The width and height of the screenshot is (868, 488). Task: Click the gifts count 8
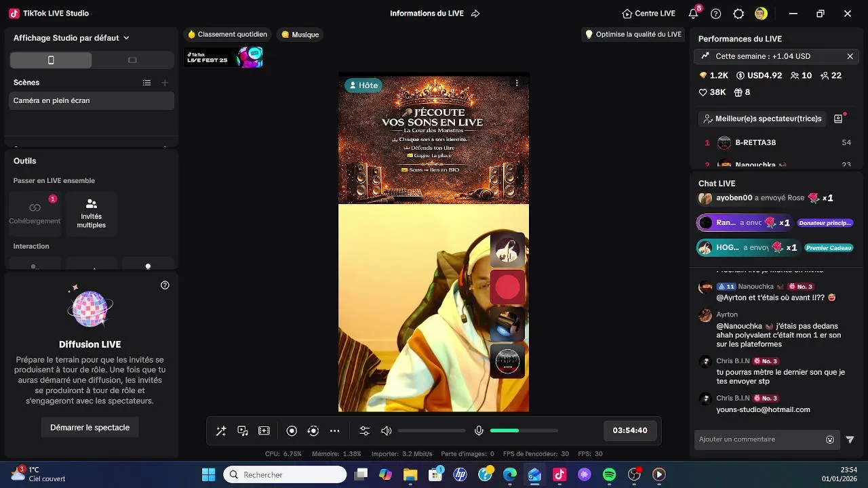tap(742, 92)
